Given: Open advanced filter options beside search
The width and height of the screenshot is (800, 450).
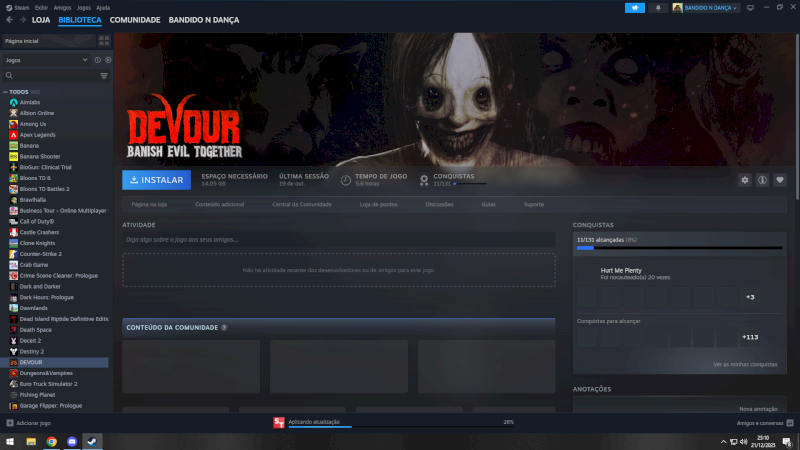Looking at the screenshot, I should (104, 75).
